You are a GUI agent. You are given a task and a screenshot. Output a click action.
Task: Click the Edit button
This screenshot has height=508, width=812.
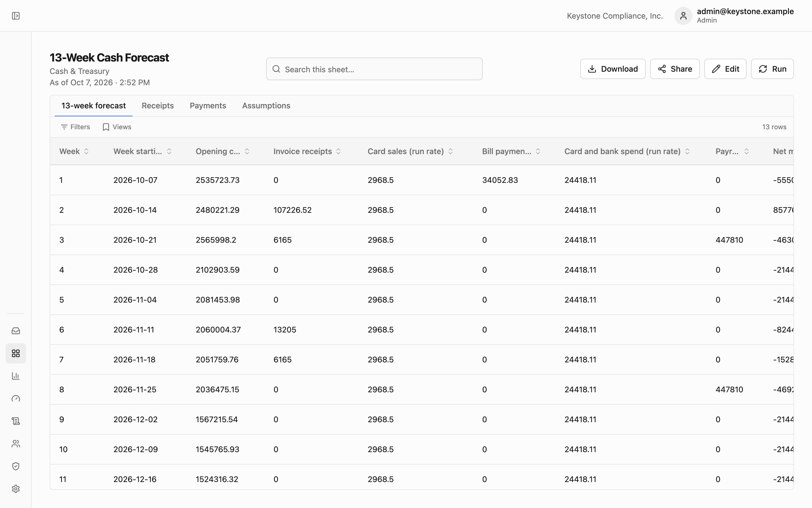(725, 69)
